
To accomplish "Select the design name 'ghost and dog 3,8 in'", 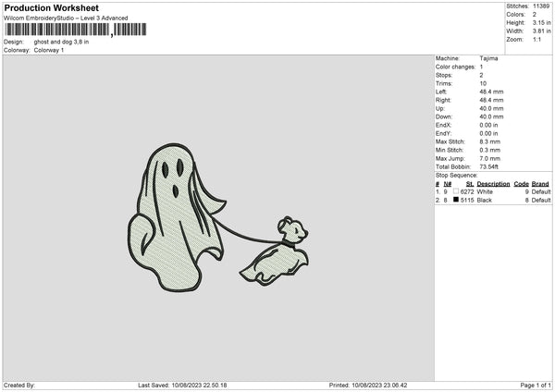I will point(61,42).
